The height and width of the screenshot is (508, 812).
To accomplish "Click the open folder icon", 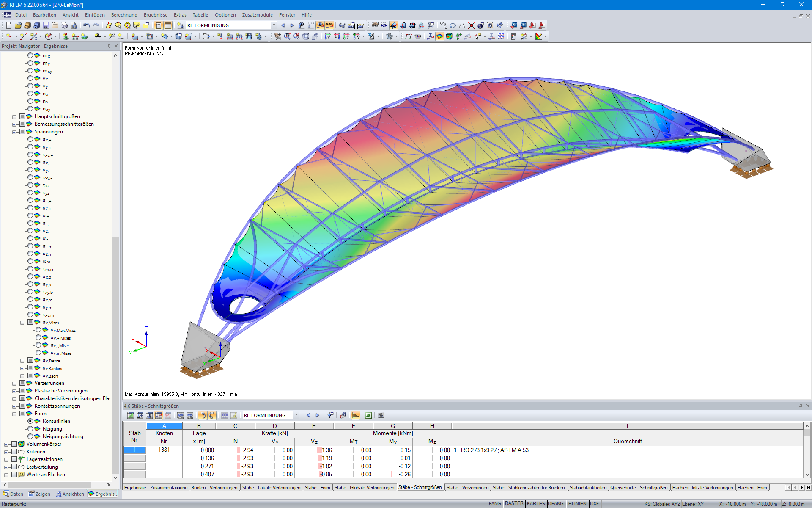I will (18, 25).
